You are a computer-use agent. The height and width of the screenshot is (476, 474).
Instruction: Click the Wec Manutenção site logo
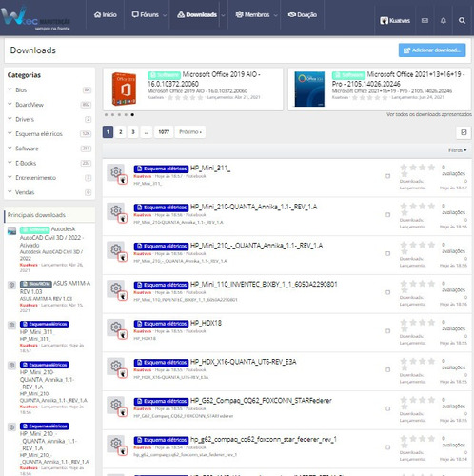(x=35, y=19)
